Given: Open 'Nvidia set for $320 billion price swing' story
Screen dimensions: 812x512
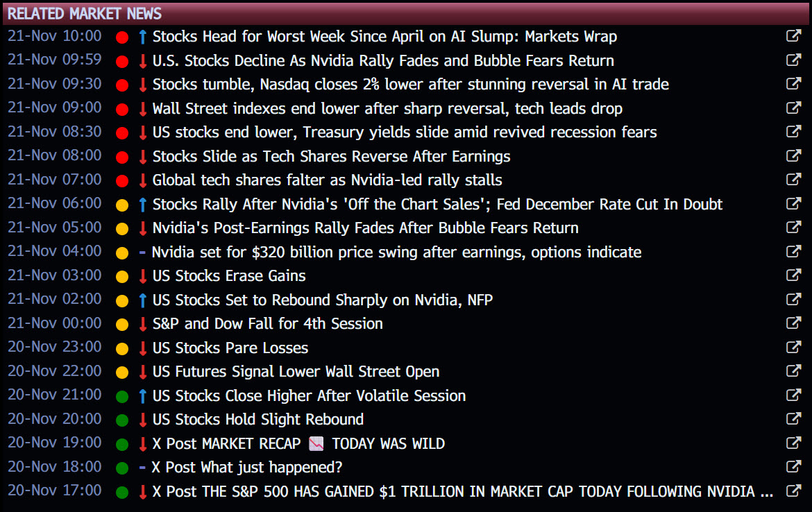Looking at the screenshot, I should pos(396,253).
